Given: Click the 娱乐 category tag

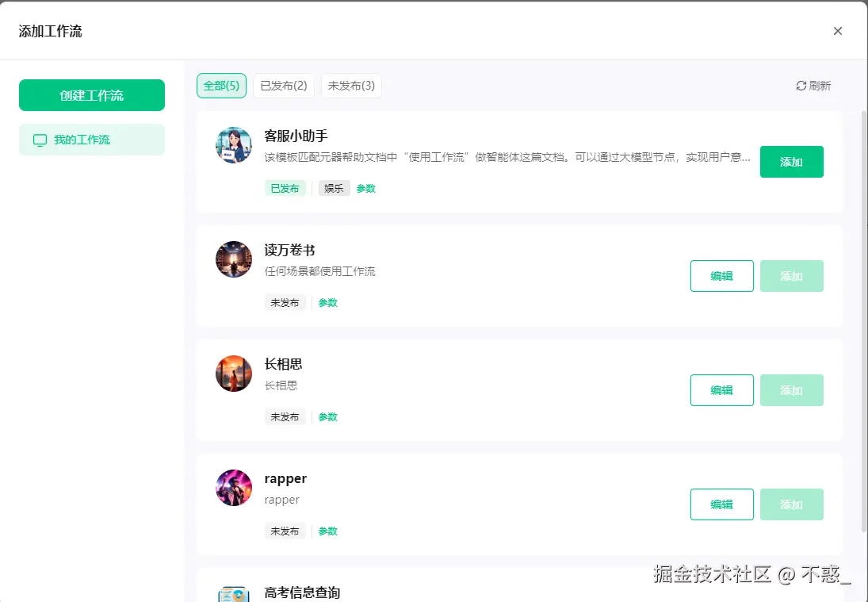Looking at the screenshot, I should coord(334,188).
